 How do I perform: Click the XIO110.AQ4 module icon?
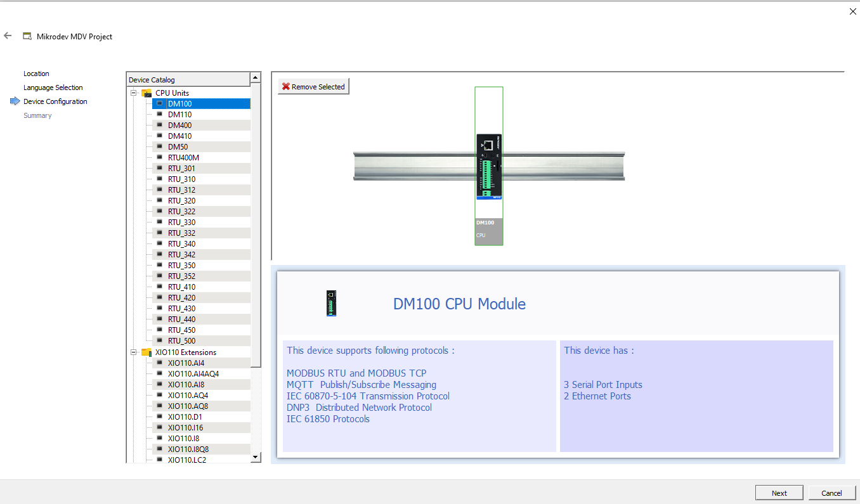pos(160,395)
